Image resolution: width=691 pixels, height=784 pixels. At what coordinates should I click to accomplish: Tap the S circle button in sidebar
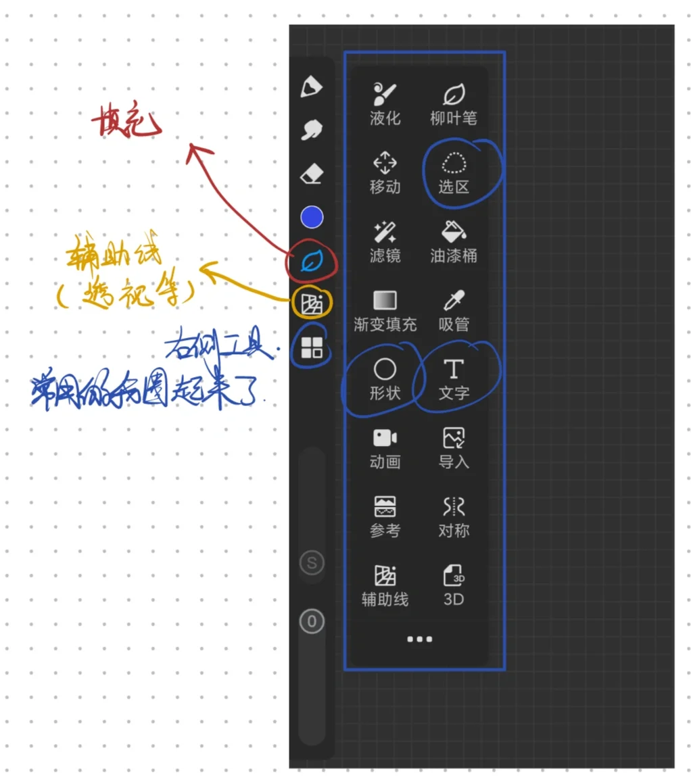tap(312, 563)
